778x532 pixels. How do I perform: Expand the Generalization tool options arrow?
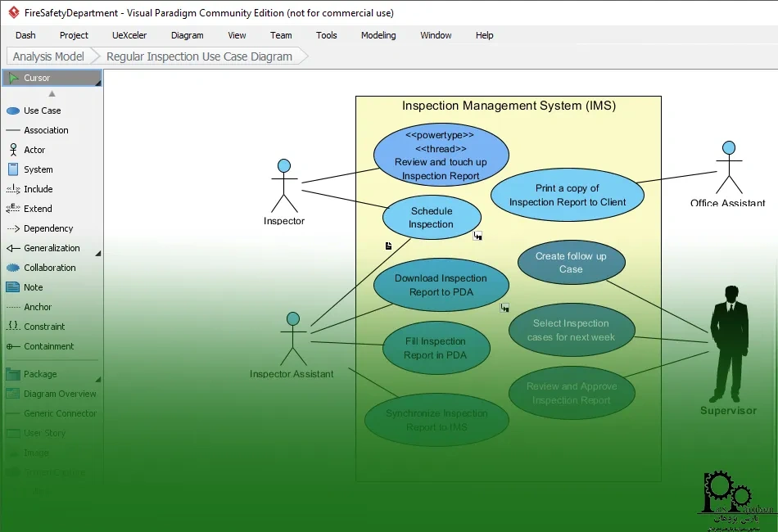click(98, 254)
